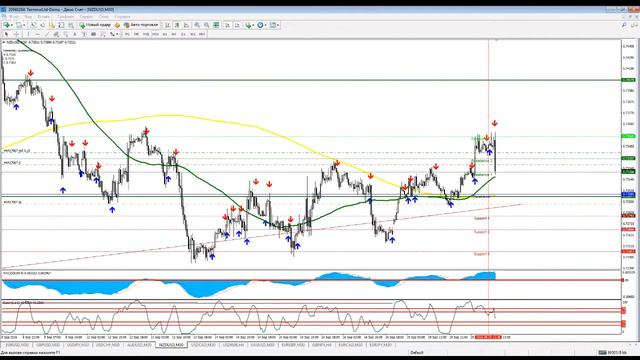Switch to H4 timeframe
This screenshot has width=640, height=360.
(x=174, y=34)
